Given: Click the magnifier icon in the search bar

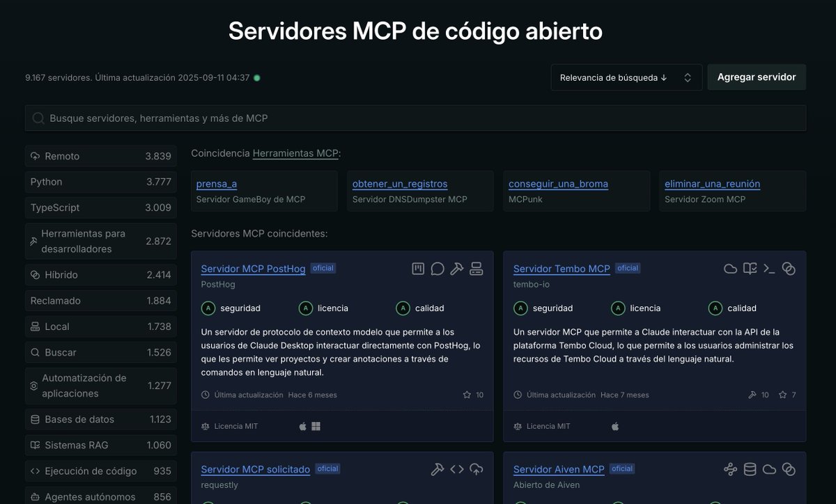Looking at the screenshot, I should [x=38, y=118].
